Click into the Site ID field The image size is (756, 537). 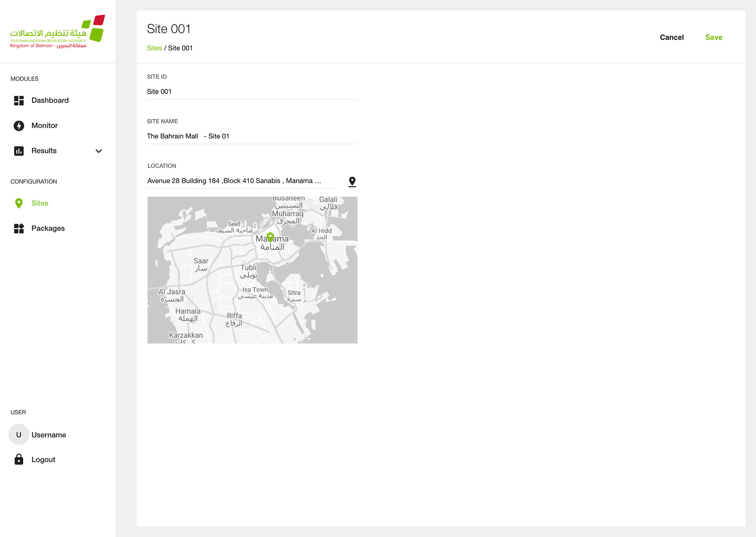[x=252, y=92]
